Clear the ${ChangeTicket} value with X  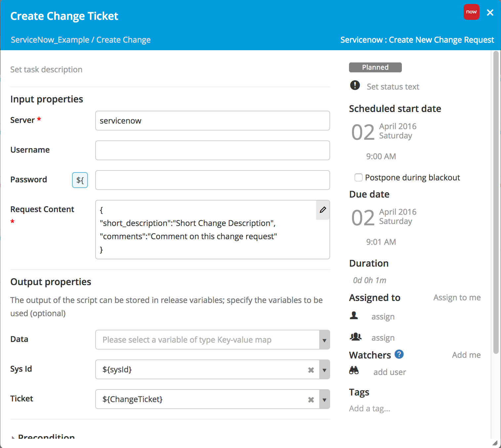[x=311, y=400]
